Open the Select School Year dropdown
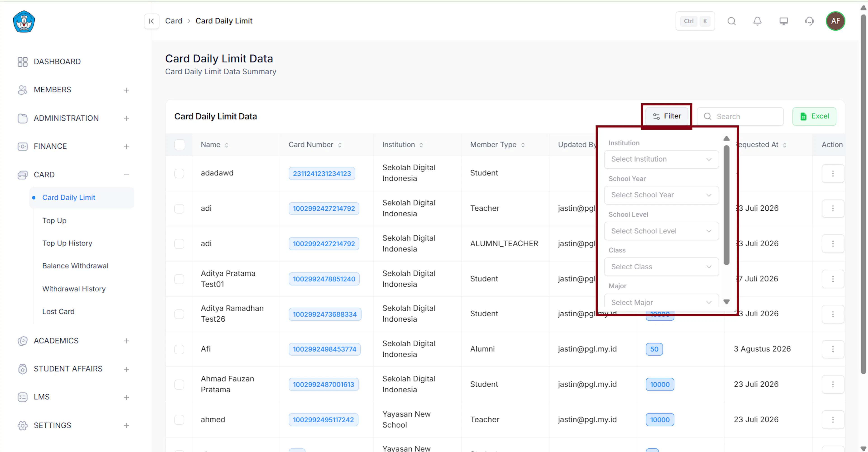 pyautogui.click(x=661, y=195)
